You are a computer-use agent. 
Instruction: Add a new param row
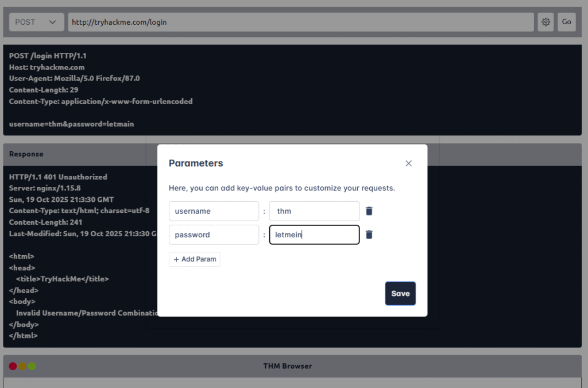[195, 259]
